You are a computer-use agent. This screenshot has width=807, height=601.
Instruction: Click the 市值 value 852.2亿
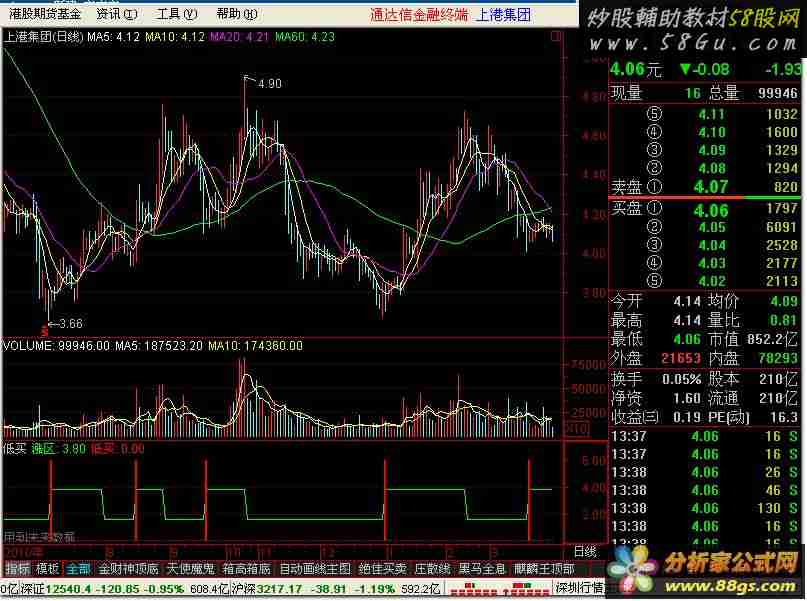(x=773, y=340)
